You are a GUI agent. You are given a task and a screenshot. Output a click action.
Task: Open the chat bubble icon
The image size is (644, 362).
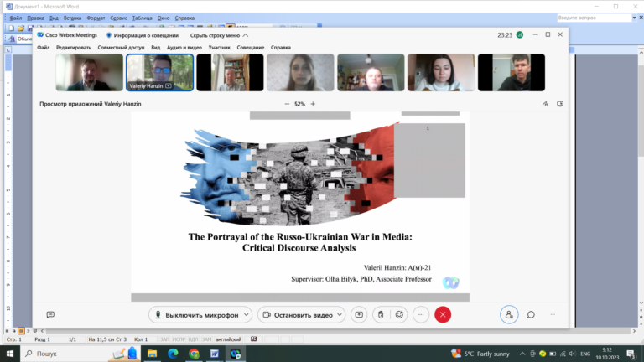531,315
